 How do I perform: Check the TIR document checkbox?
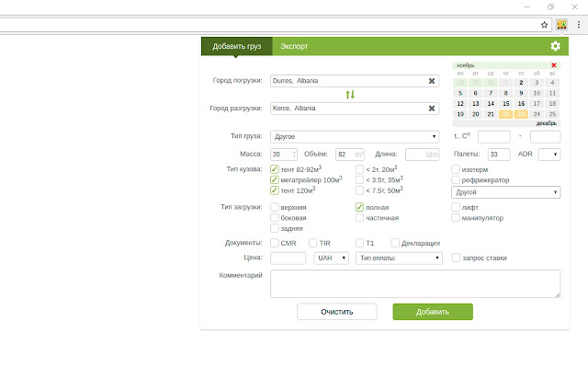313,243
